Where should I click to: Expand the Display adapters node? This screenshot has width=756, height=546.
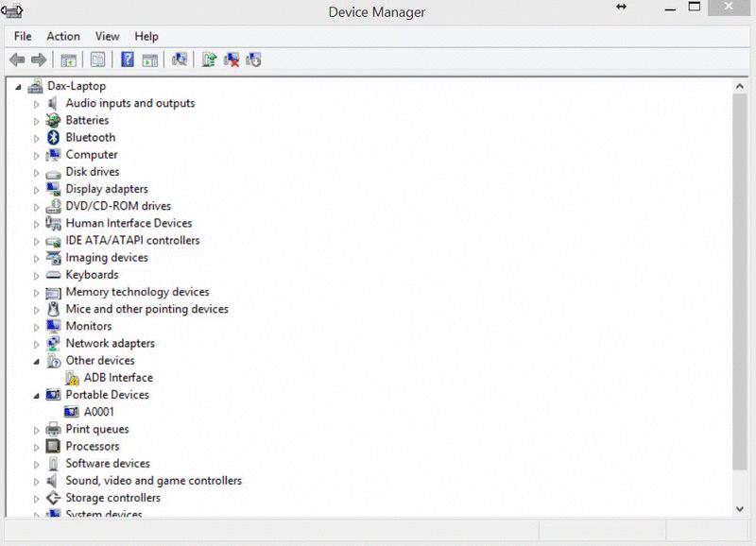(x=37, y=190)
